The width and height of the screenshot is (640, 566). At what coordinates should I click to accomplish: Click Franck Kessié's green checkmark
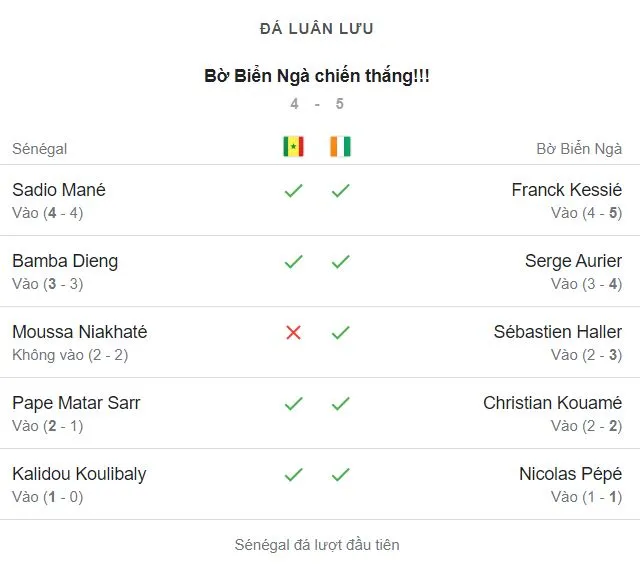(340, 190)
